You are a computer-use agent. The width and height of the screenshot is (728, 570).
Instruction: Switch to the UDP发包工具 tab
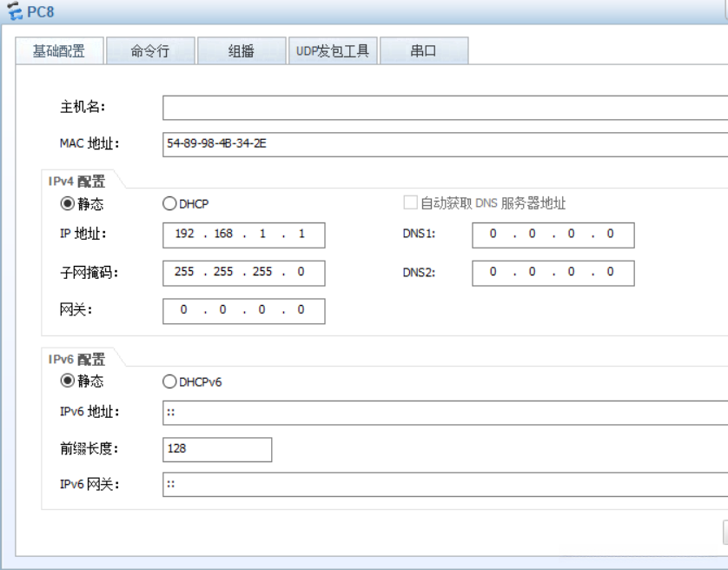pyautogui.click(x=333, y=50)
